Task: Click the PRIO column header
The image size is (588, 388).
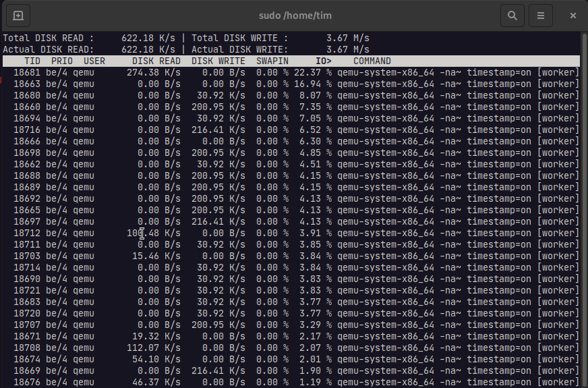Action: [62, 61]
